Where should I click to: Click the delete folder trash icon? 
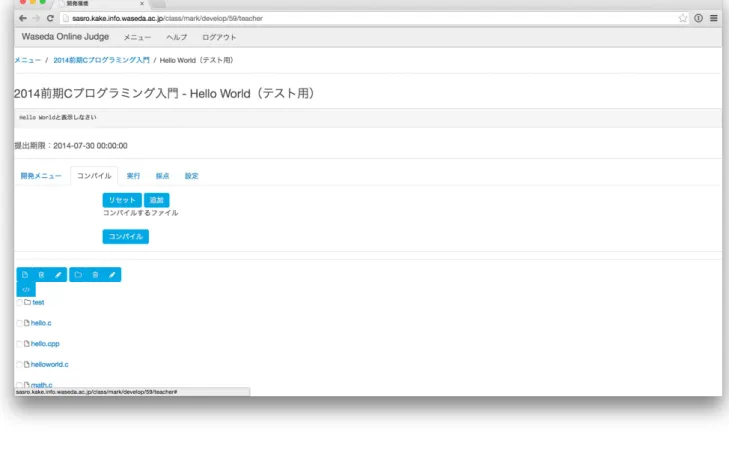pyautogui.click(x=95, y=275)
